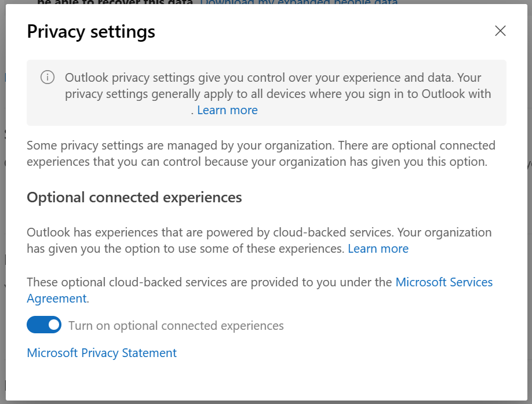The width and height of the screenshot is (532, 404).
Task: Disable the optional connected experiences toggle
Action: [44, 325]
